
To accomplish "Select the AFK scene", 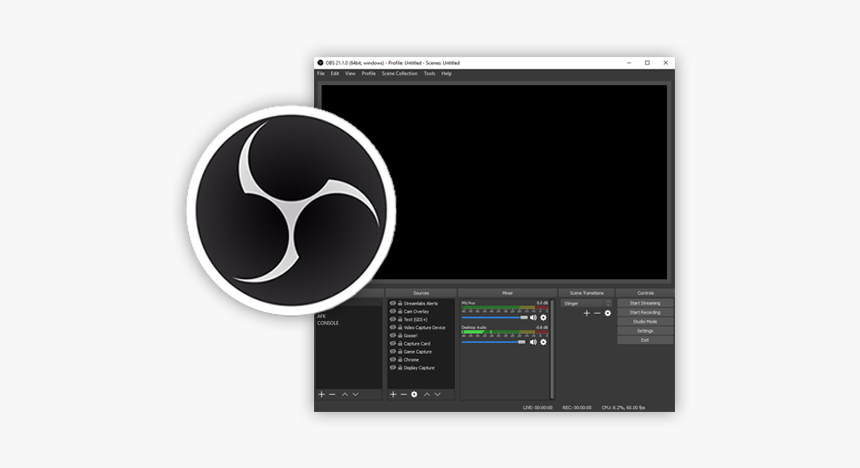I will tap(321, 317).
